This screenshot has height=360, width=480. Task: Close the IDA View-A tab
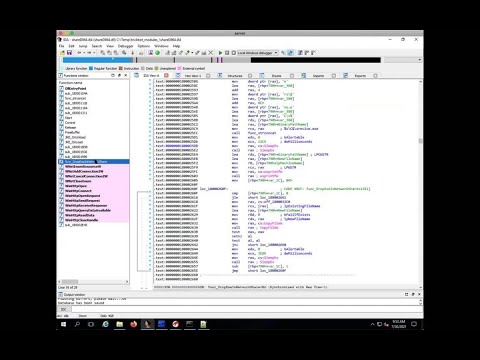[166, 76]
